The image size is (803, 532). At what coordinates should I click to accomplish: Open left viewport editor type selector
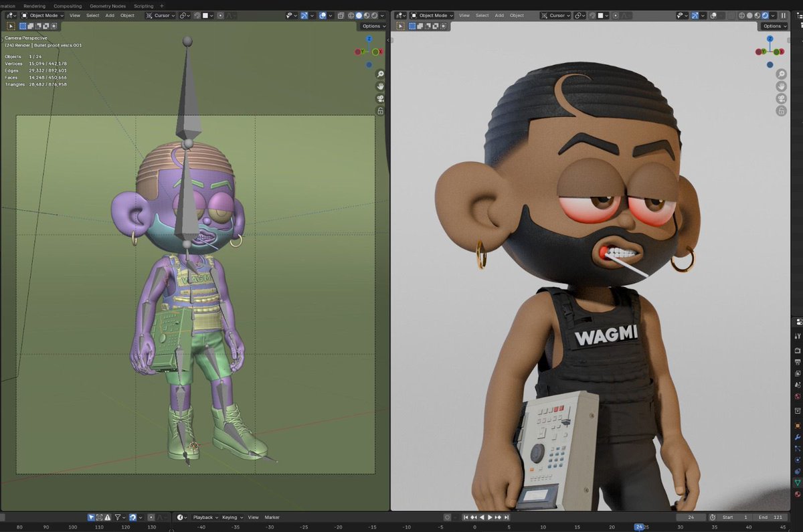point(11,15)
